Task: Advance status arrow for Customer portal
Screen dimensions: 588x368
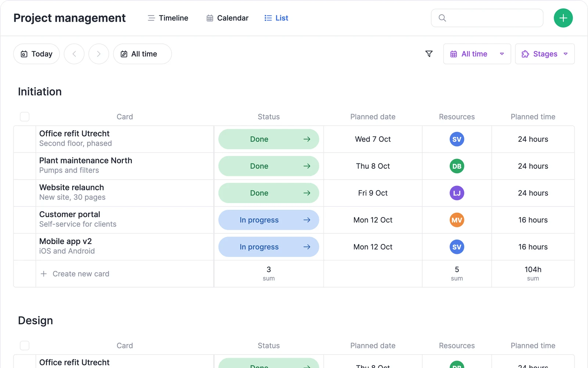Action: click(307, 220)
